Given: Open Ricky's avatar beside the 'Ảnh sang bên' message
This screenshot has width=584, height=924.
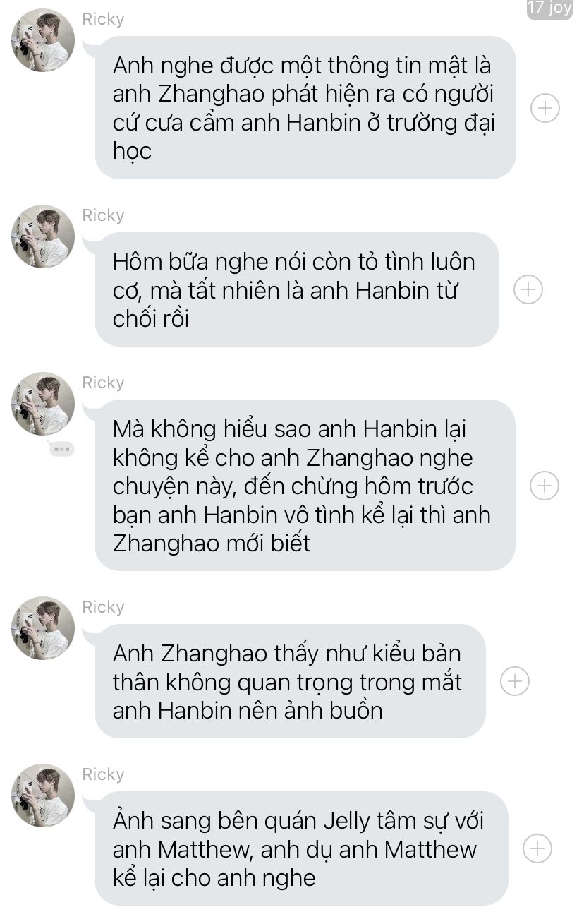Looking at the screenshot, I should click(43, 796).
